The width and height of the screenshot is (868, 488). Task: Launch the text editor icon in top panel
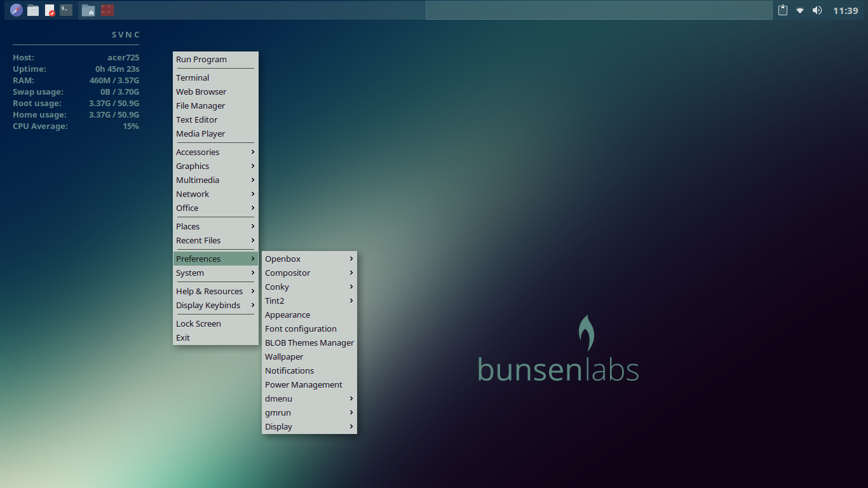coord(50,10)
